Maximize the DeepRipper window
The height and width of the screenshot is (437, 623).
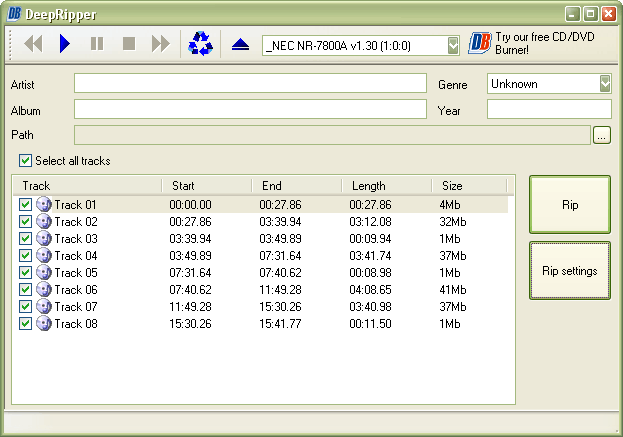coord(590,14)
